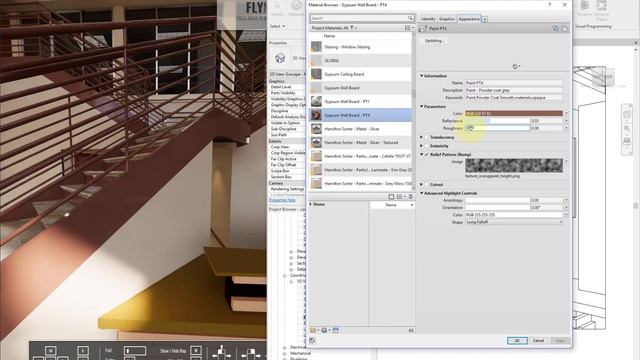Enable the Cutout checkbox

(x=427, y=184)
